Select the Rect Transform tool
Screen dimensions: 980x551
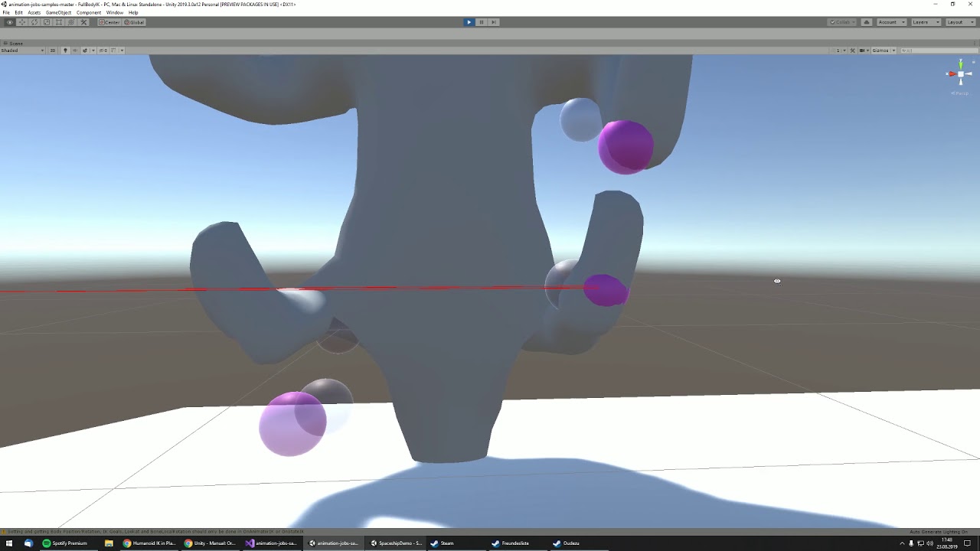pos(59,22)
